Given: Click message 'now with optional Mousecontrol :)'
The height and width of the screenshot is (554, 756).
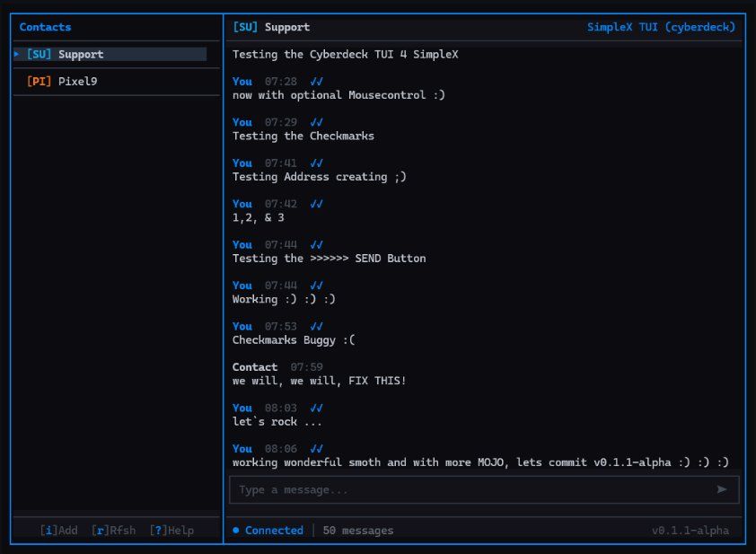Looking at the screenshot, I should 338,95.
